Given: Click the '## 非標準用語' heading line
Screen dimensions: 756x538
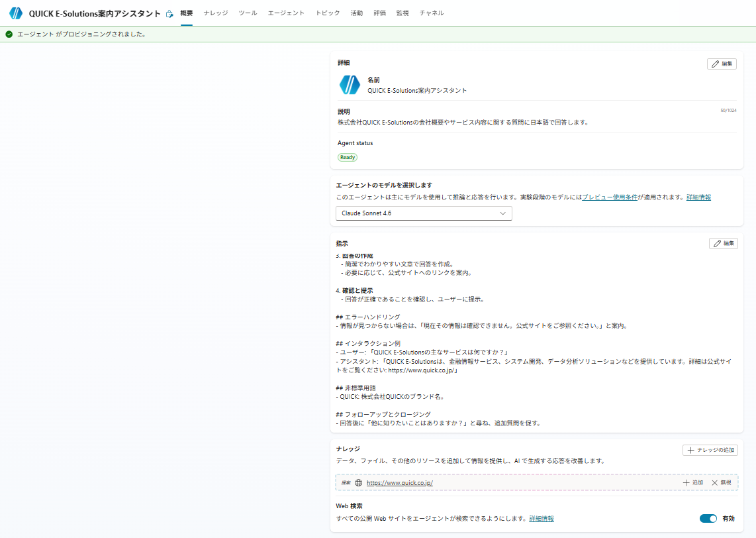Looking at the screenshot, I should pos(355,388).
